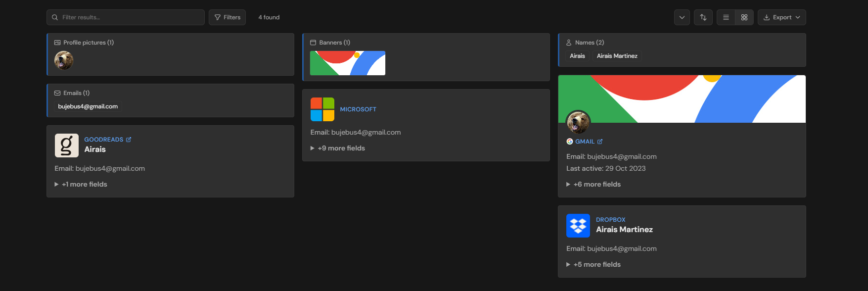The image size is (868, 291).
Task: Open the DROPBOX label link
Action: tap(611, 220)
